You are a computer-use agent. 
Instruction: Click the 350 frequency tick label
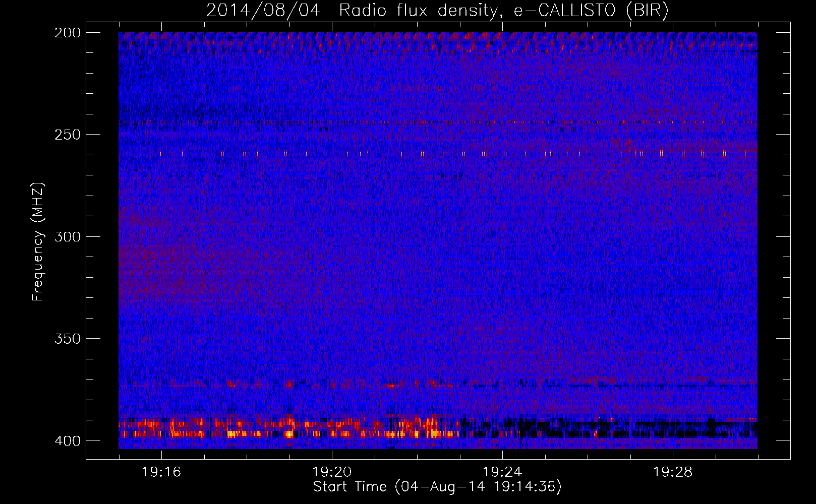[67, 339]
